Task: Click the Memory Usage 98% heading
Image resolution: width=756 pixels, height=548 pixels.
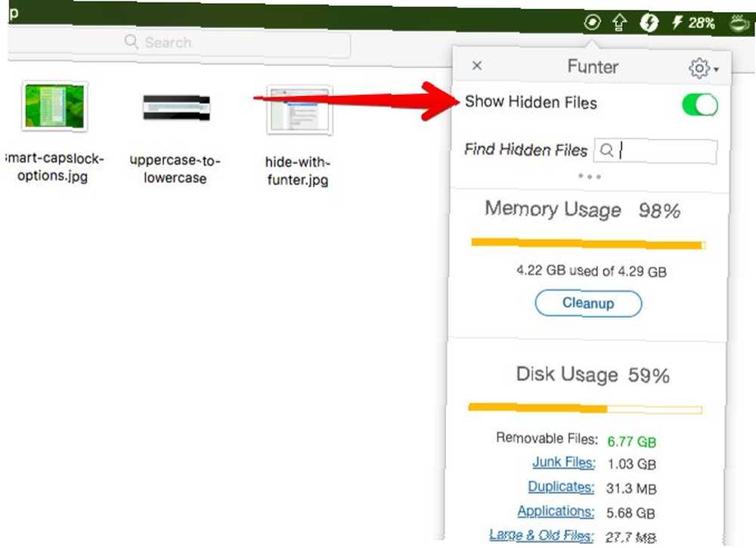Action: pyautogui.click(x=582, y=210)
